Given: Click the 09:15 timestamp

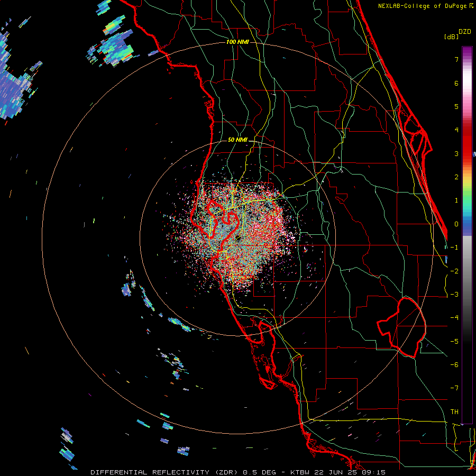Looking at the screenshot, I should click(x=374, y=472).
